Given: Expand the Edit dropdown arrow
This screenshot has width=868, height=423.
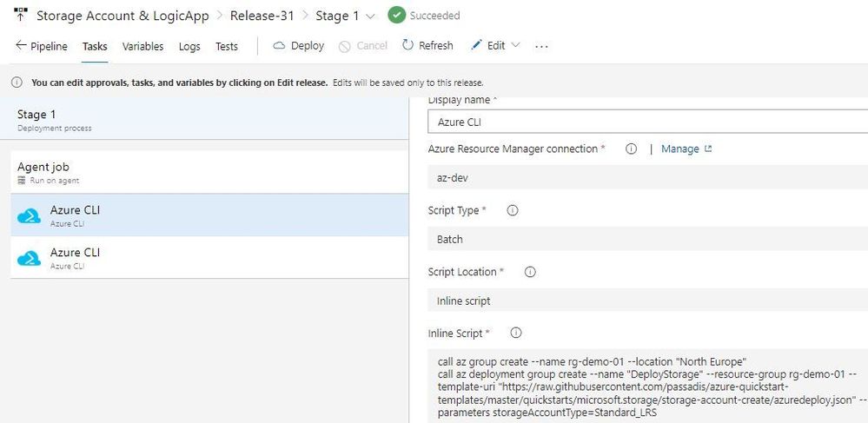Looking at the screenshot, I should (x=516, y=46).
